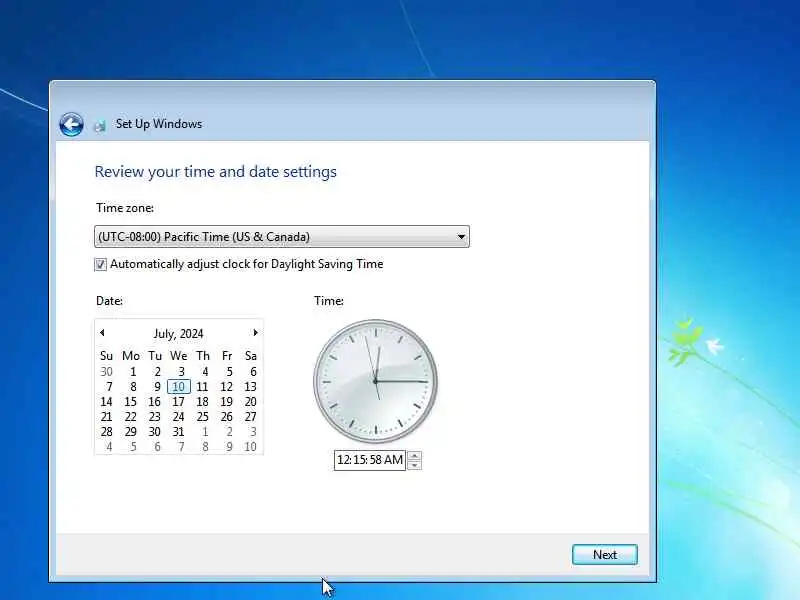
Task: Click the 12:15:58 AM time field
Action: click(370, 460)
